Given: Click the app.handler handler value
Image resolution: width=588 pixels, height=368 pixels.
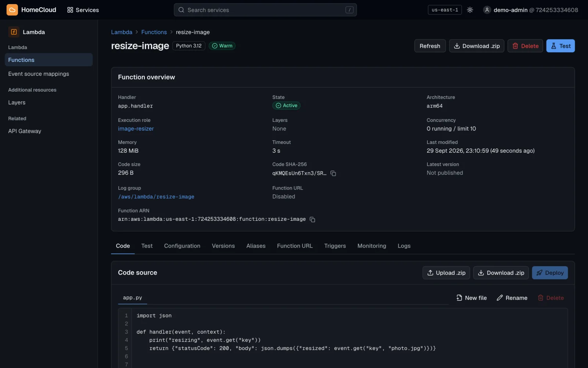Looking at the screenshot, I should click(x=135, y=106).
